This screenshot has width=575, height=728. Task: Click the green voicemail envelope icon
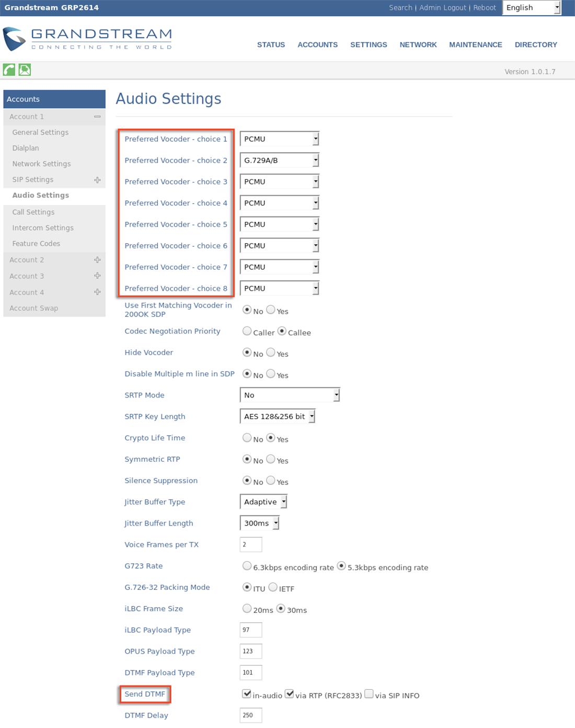point(24,69)
